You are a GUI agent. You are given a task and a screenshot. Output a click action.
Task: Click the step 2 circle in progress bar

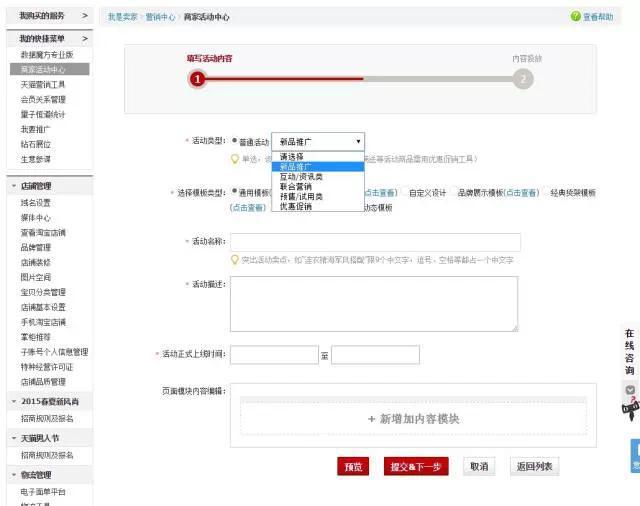tap(523, 79)
